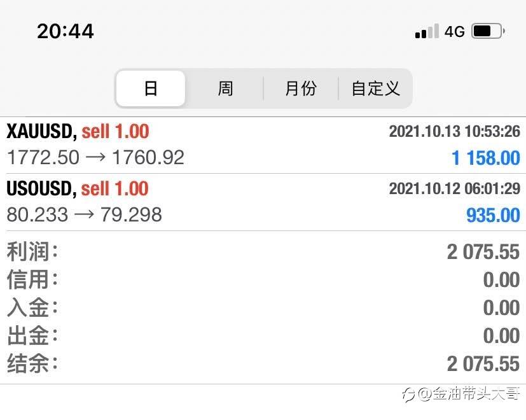Open the 自定义 (custom) period tab
Viewport: 526px width, 420px height.
[x=375, y=88]
